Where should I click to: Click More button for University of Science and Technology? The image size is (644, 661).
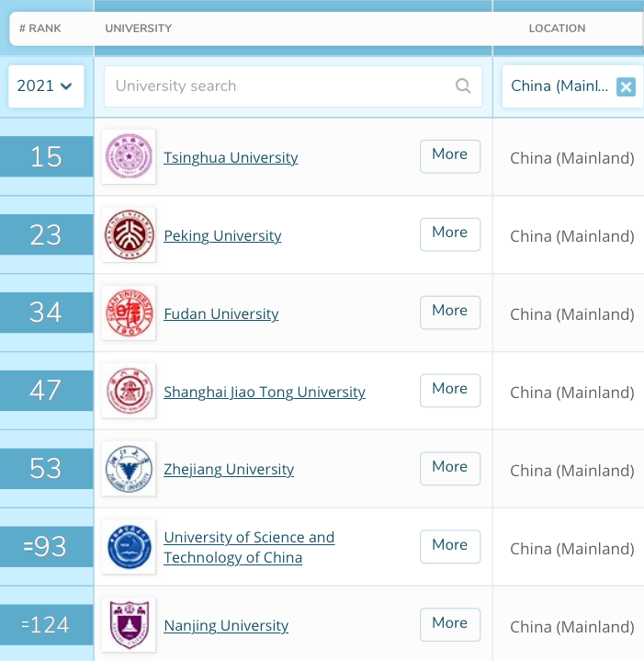(450, 546)
